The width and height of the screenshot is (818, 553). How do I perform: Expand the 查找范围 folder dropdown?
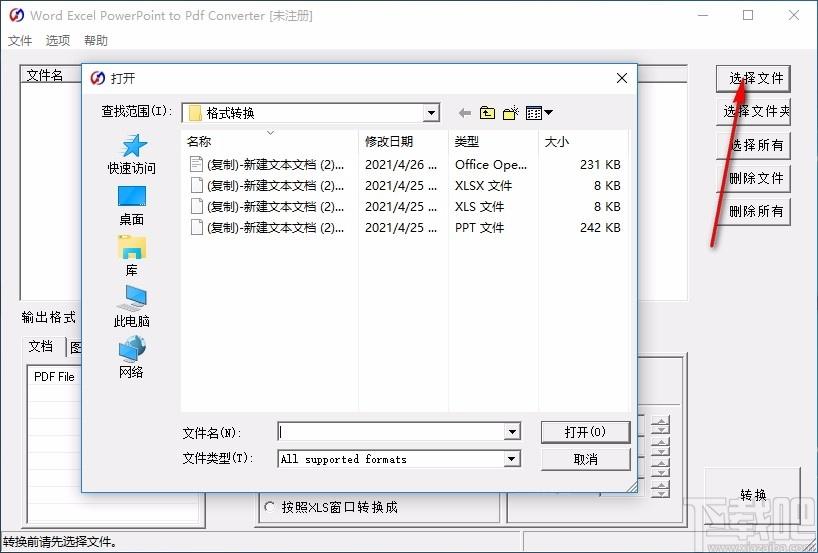tap(431, 113)
